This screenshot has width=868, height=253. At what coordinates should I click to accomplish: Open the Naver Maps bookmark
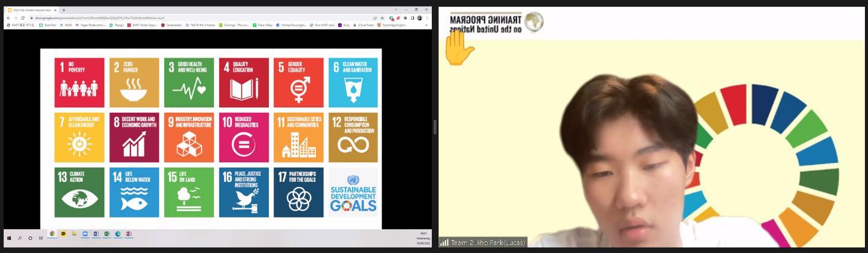(x=262, y=25)
